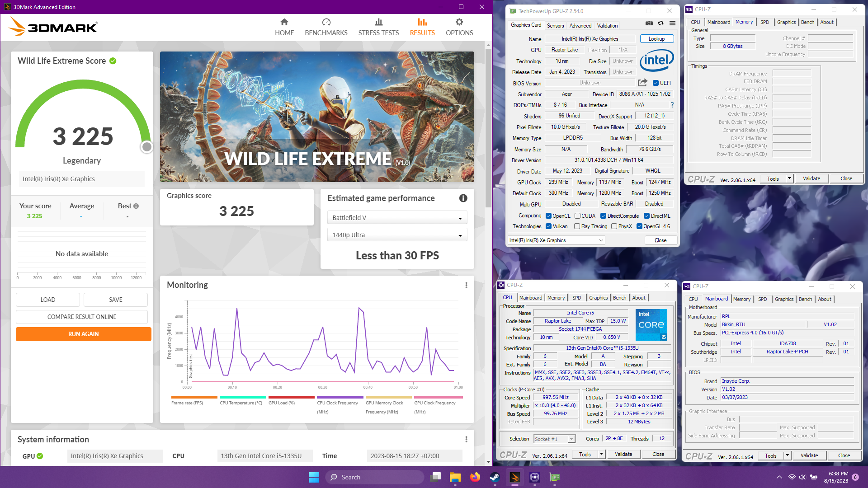
Task: Toggle the Vulkan checkbox in GPU-Z
Action: point(548,226)
